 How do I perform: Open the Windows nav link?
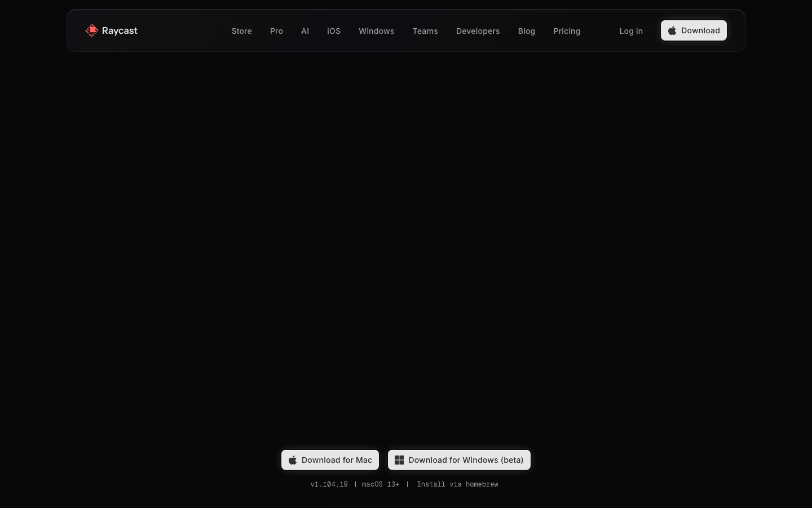point(376,31)
